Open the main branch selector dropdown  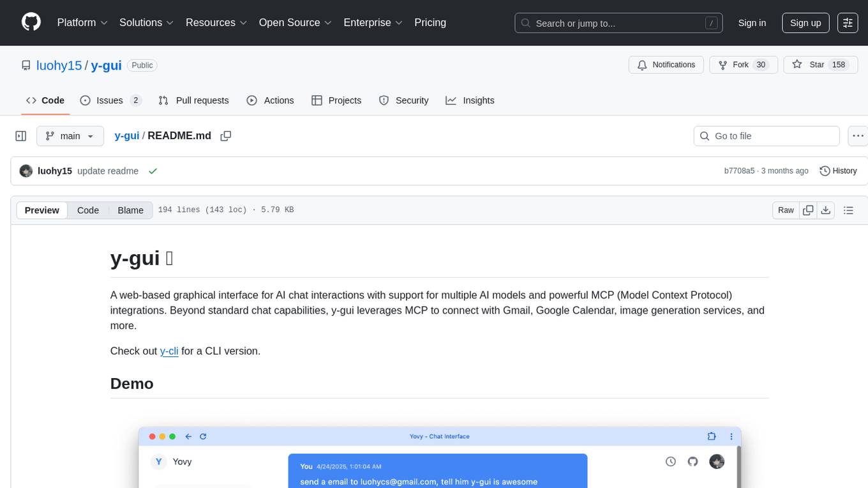[70, 136]
